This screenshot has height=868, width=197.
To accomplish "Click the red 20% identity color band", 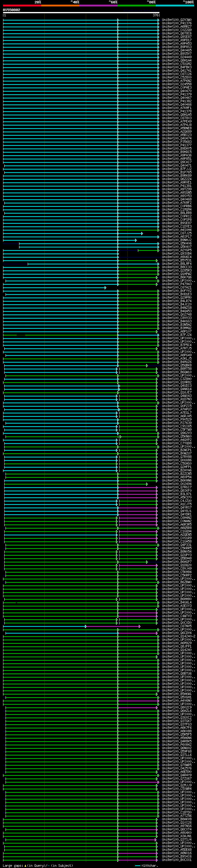I will pos(22,6).
